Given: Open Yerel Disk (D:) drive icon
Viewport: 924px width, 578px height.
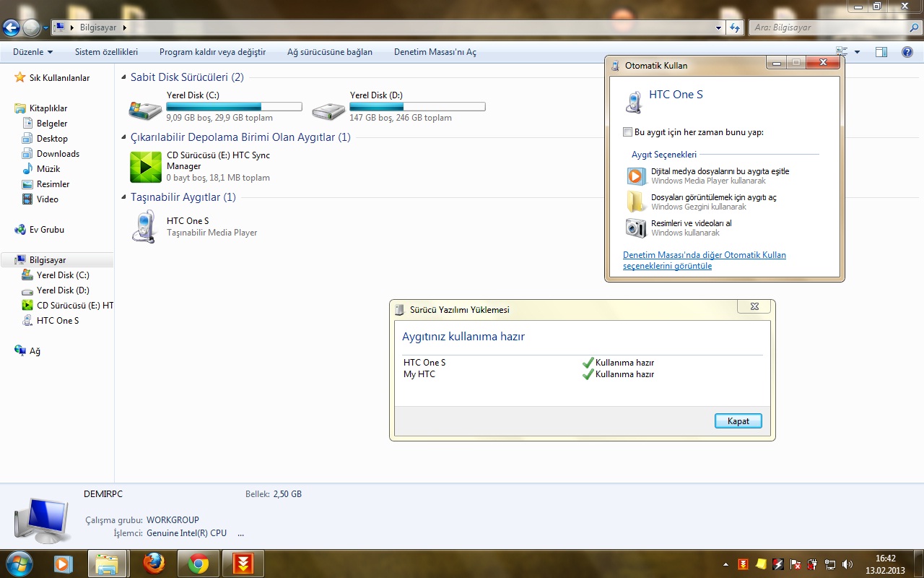Looking at the screenshot, I should pos(328,109).
